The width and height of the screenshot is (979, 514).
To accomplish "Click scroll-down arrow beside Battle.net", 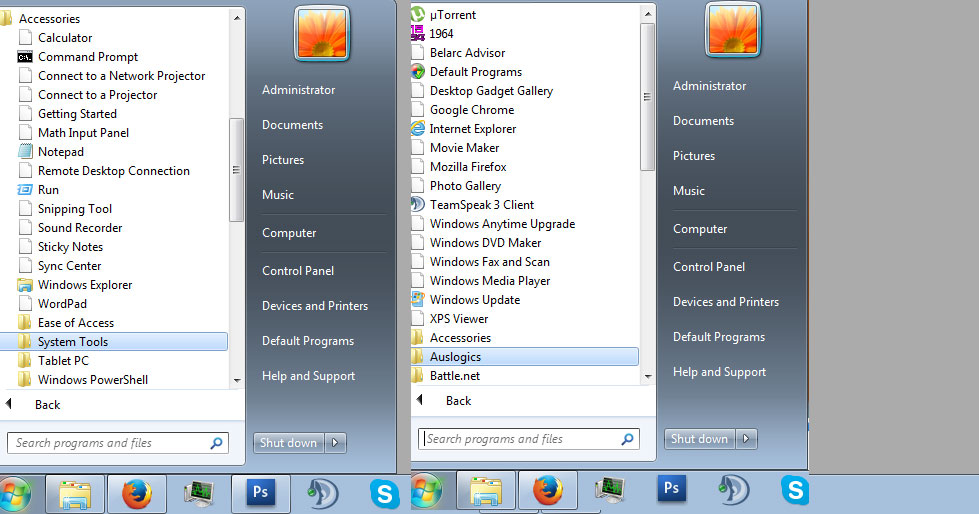I will pyautogui.click(x=647, y=376).
